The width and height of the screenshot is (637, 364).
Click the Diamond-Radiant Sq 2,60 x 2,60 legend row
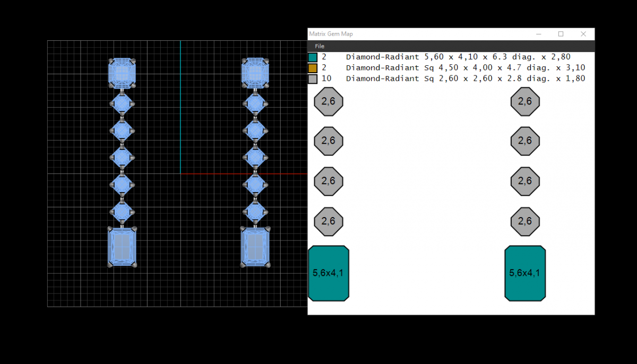465,79
